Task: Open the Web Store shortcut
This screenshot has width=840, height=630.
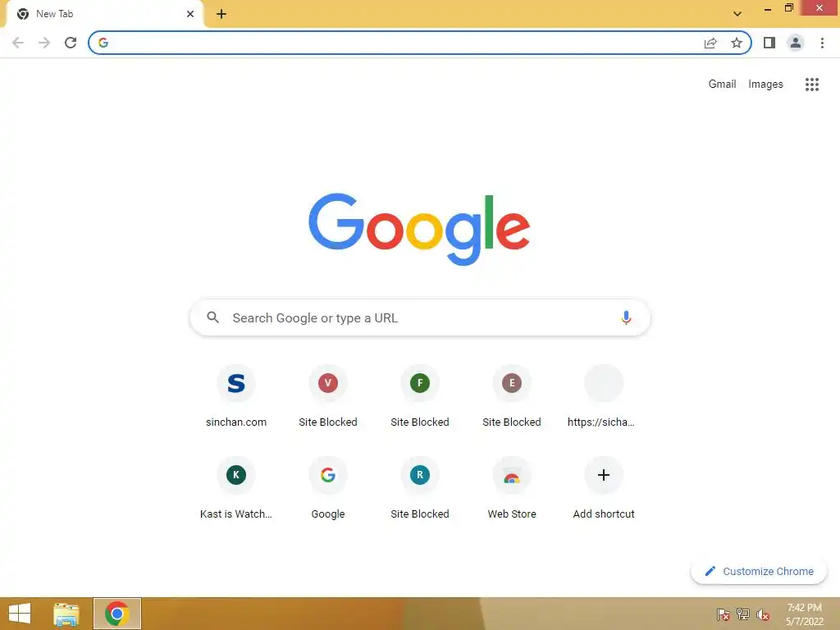Action: (512, 489)
